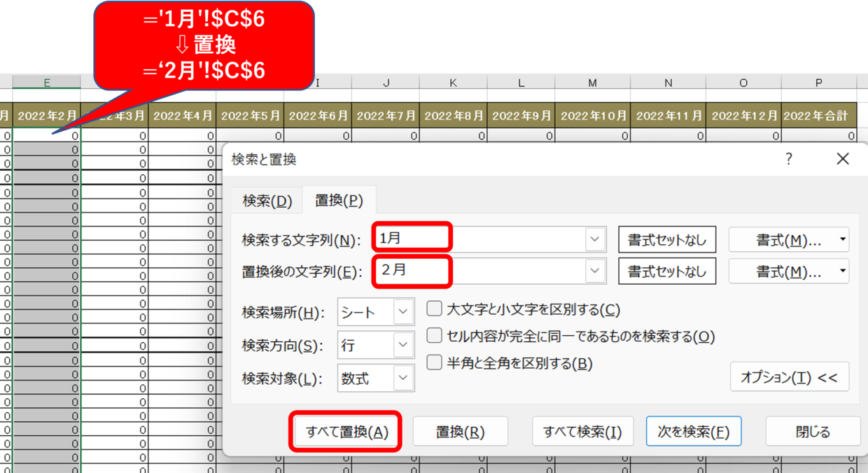This screenshot has height=473, width=868.
Task: Open the 検索場所 dropdown showing シート
Action: (x=376, y=313)
